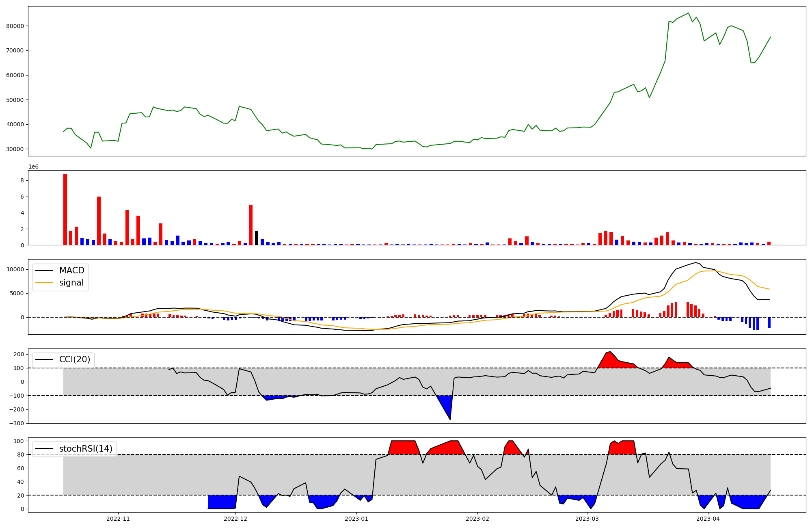Click the 2023-01 date tick label
This screenshot has height=528, width=812.
click(356, 519)
